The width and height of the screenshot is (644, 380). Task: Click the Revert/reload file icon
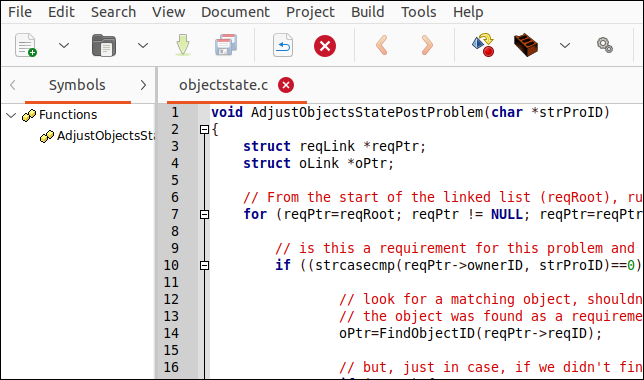point(283,45)
